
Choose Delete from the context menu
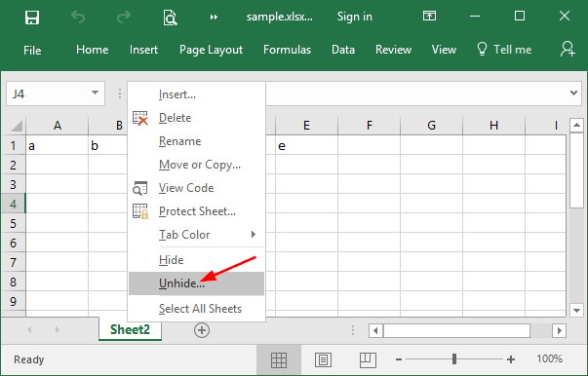197,118
